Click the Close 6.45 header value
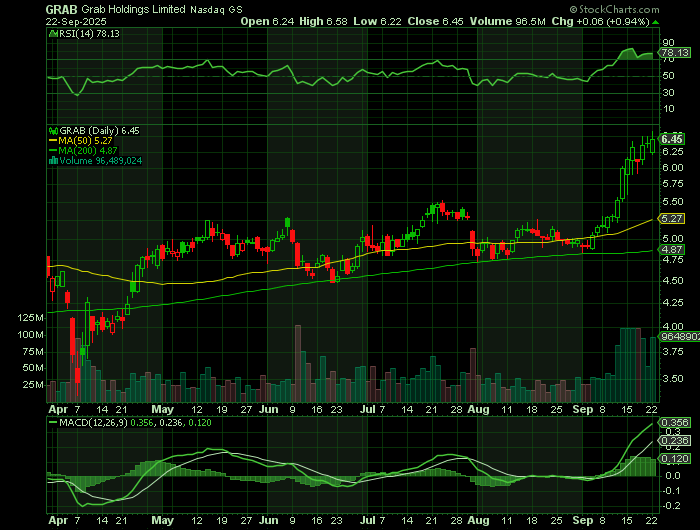The height and width of the screenshot is (530, 700). [435, 21]
